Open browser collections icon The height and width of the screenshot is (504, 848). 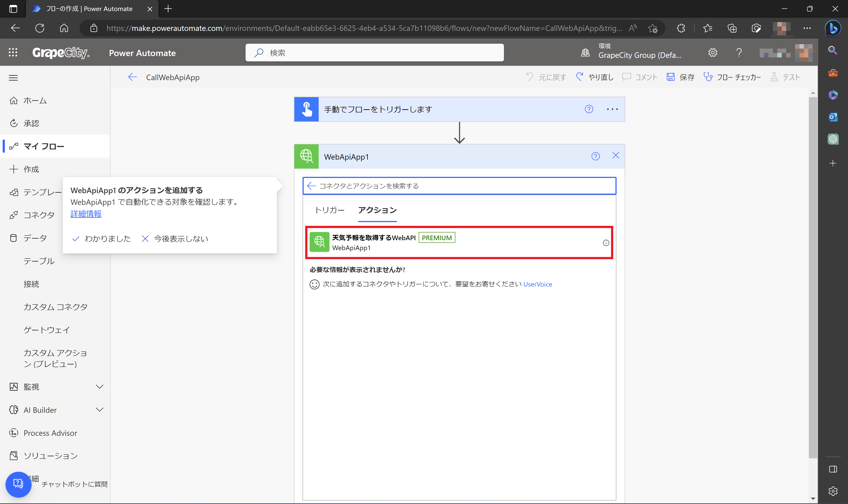click(x=732, y=28)
